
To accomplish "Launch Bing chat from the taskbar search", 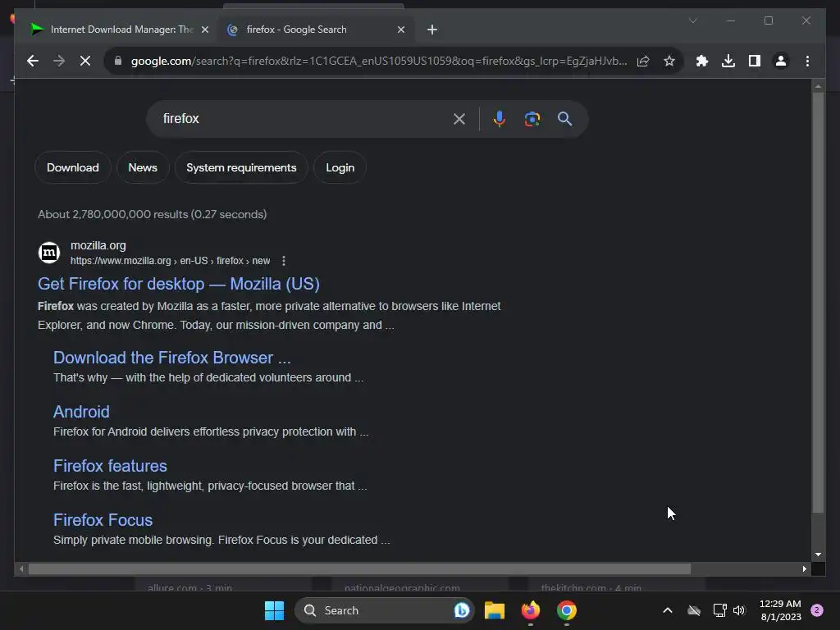I will [x=461, y=610].
